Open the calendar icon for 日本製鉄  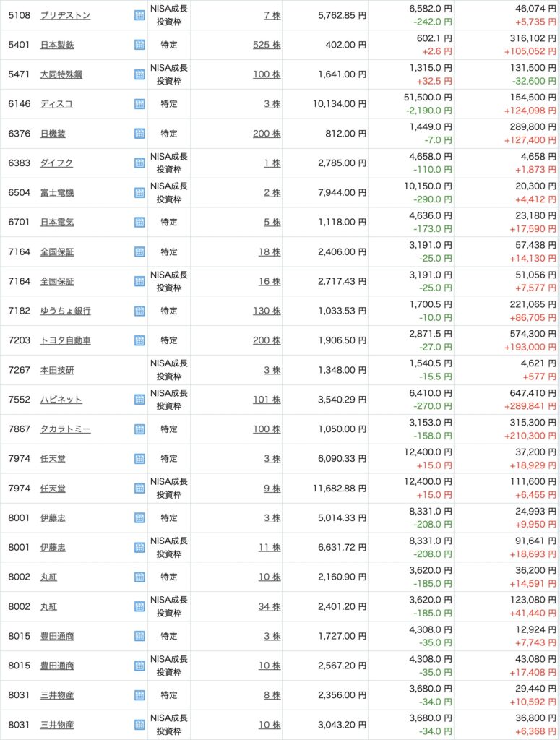[139, 45]
